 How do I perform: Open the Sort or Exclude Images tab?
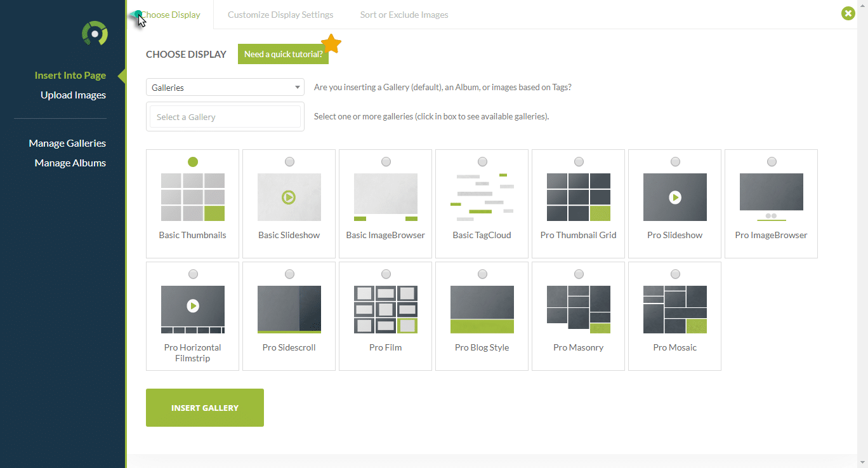[404, 15]
